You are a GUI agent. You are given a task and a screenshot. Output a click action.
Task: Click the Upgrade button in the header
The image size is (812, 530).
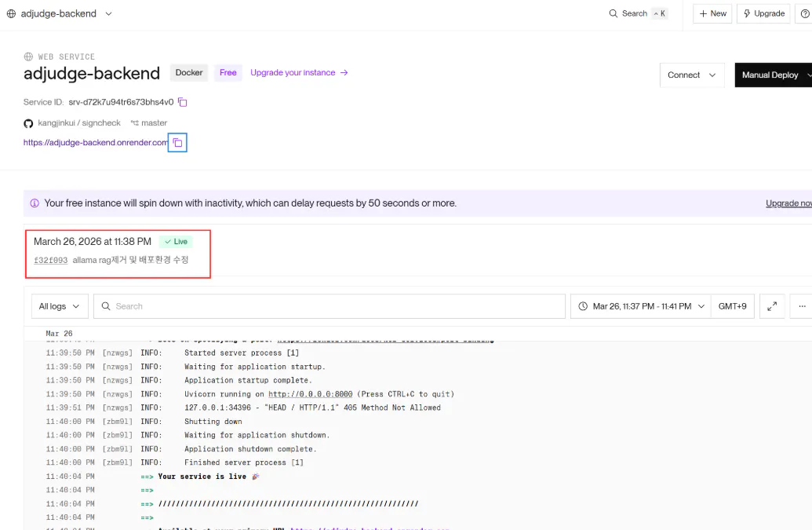[763, 13]
